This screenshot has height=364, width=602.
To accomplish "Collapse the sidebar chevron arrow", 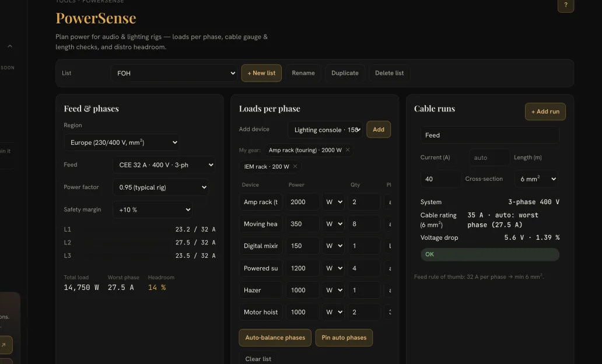I will click(x=10, y=46).
